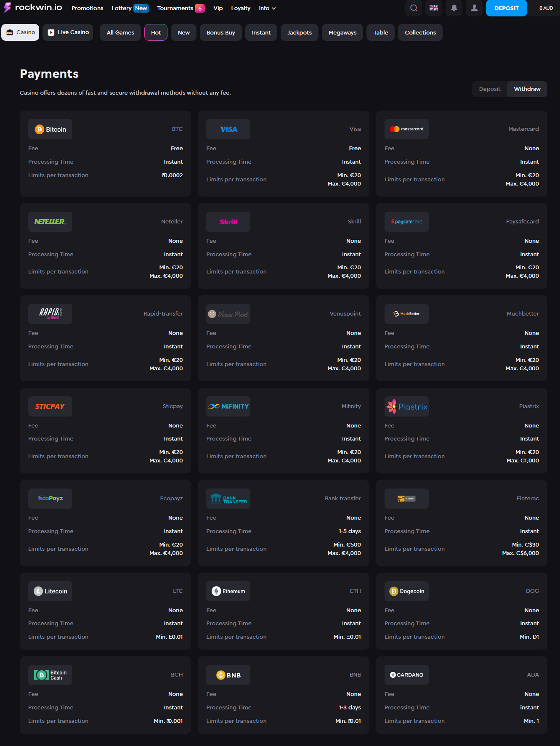
Task: Click the MiFinity logo
Action: (x=228, y=406)
